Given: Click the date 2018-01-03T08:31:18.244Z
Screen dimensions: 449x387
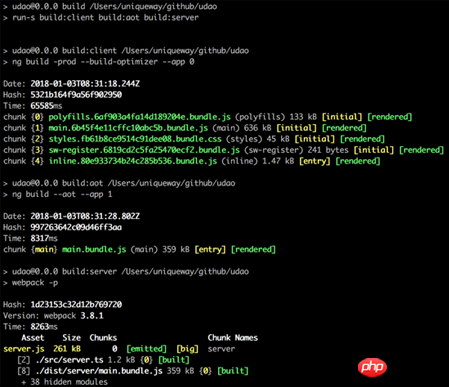Looking at the screenshot, I should click(85, 84).
